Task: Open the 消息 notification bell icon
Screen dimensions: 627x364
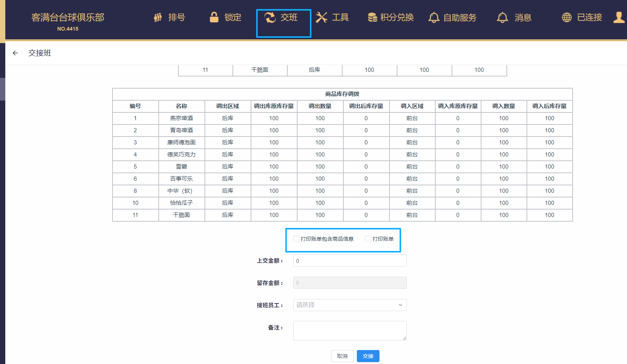Action: 502,17
